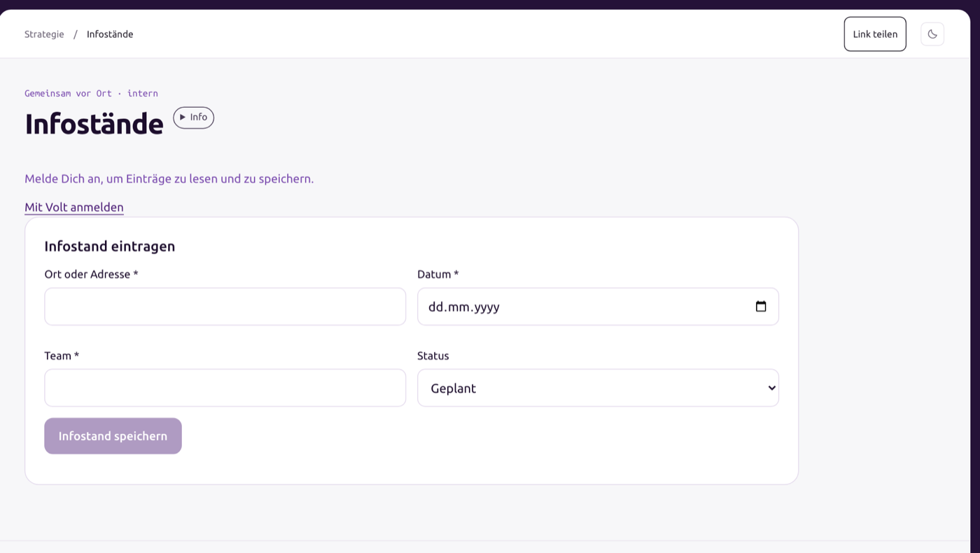Viewport: 980px width, 553px height.
Task: Click the Ort oder Adresse * label
Action: click(x=92, y=274)
